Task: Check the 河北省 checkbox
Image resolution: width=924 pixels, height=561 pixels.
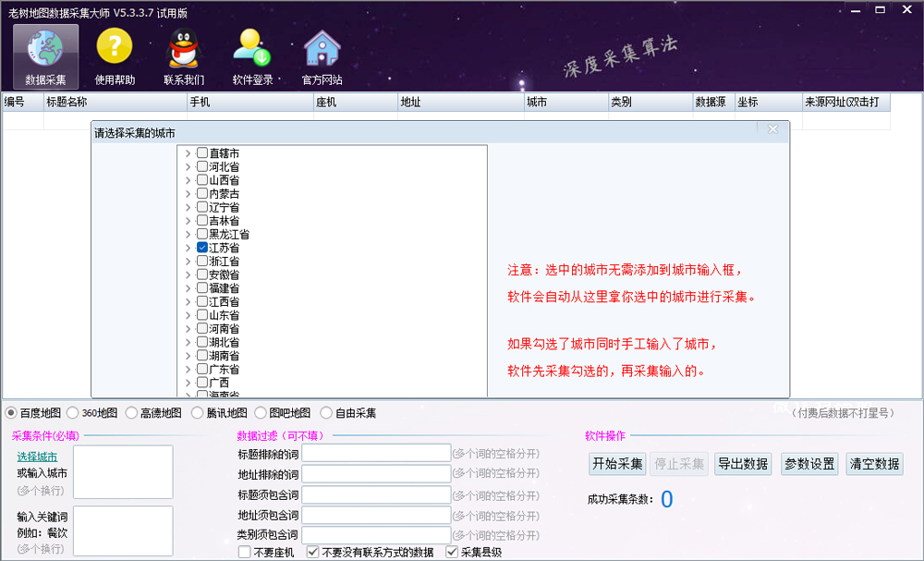Action: pyautogui.click(x=201, y=167)
